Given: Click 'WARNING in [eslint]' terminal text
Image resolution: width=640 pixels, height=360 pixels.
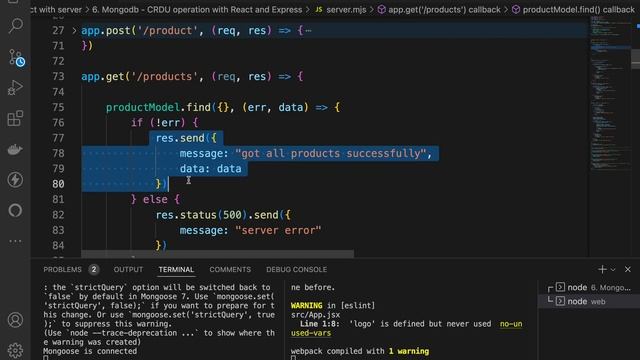Looking at the screenshot, I should [333, 305].
